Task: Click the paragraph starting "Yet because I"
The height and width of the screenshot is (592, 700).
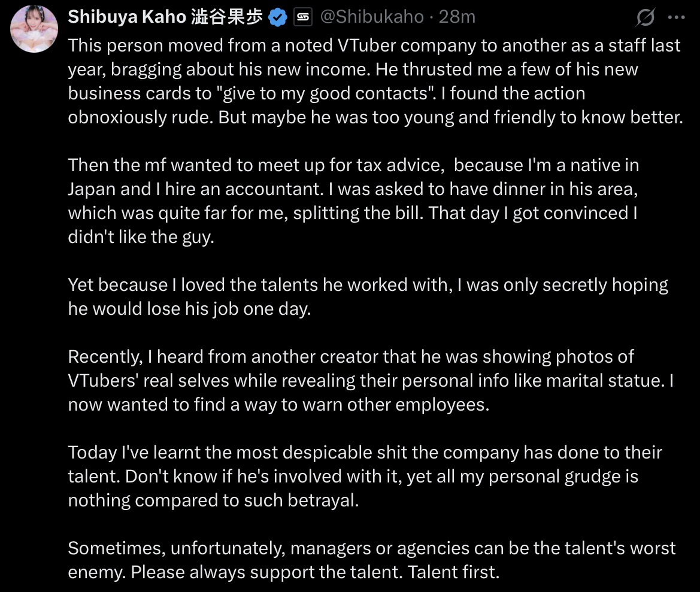Action: point(368,297)
